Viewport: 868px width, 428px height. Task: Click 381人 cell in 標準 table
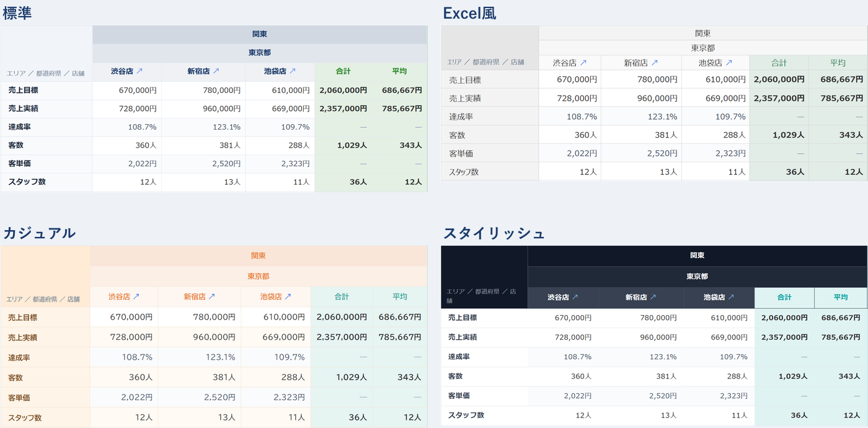(203, 145)
